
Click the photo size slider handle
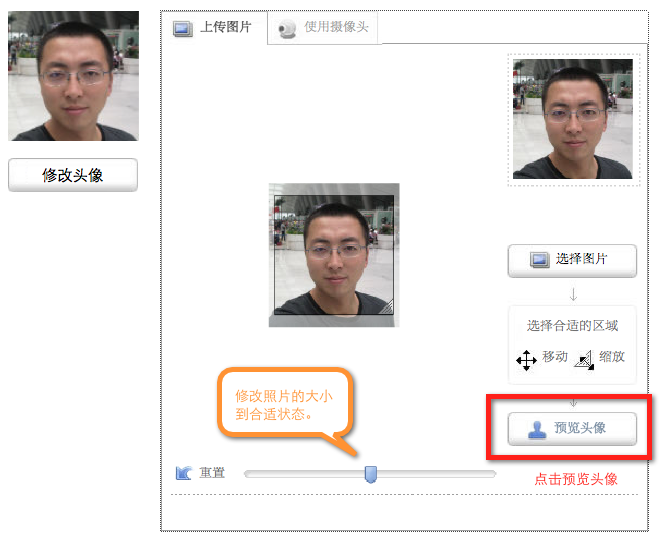[370, 473]
